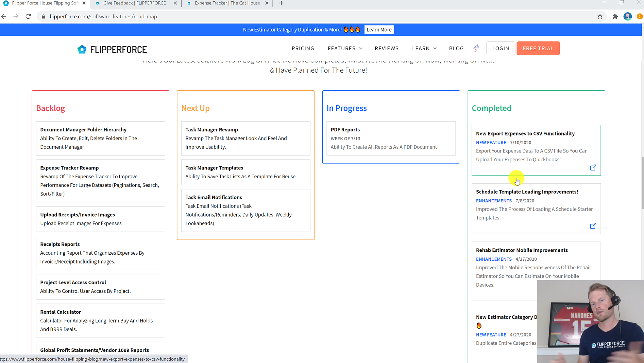Click the In Progress column heading

(x=346, y=108)
